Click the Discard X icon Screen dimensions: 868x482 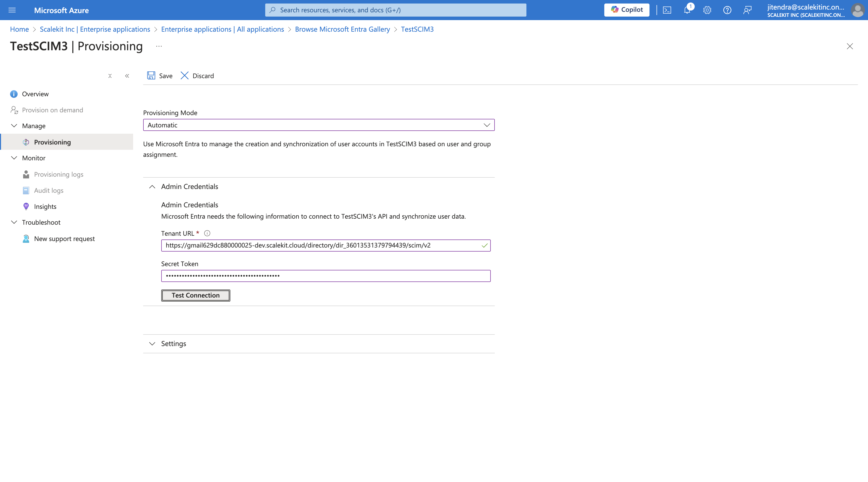184,75
